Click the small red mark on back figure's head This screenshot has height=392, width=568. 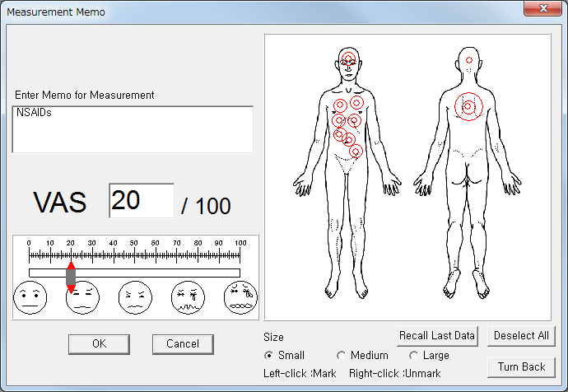[469, 60]
